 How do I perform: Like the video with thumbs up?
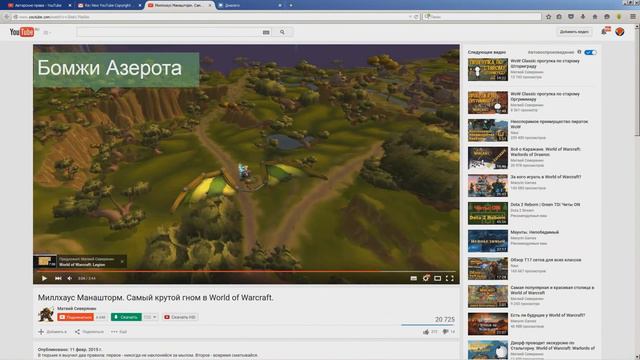point(426,332)
